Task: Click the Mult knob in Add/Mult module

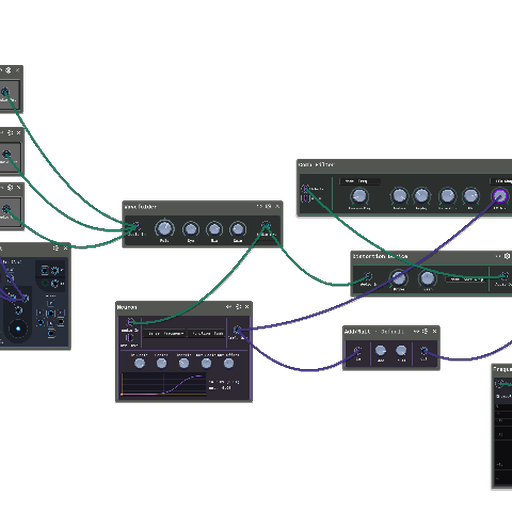Action: point(401,351)
